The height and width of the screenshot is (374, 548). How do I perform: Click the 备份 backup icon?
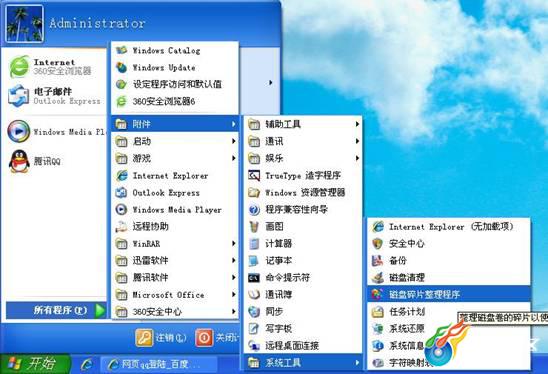click(377, 260)
